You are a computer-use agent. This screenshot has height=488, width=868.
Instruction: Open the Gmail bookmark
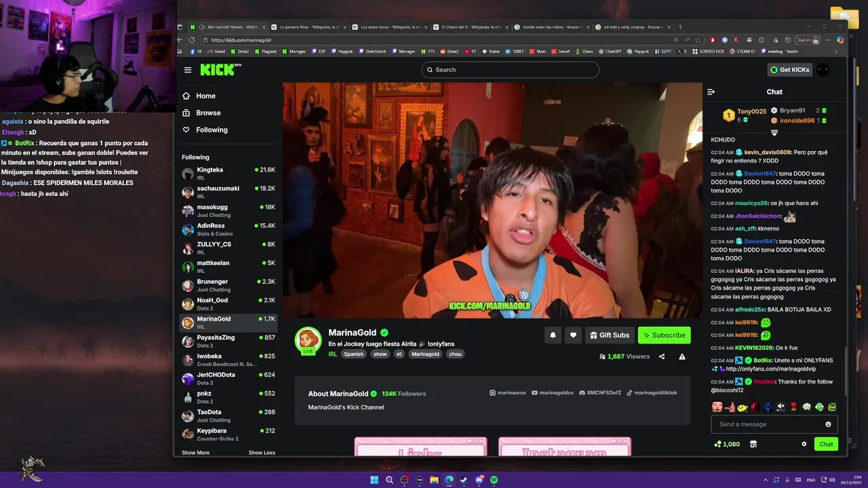point(216,52)
